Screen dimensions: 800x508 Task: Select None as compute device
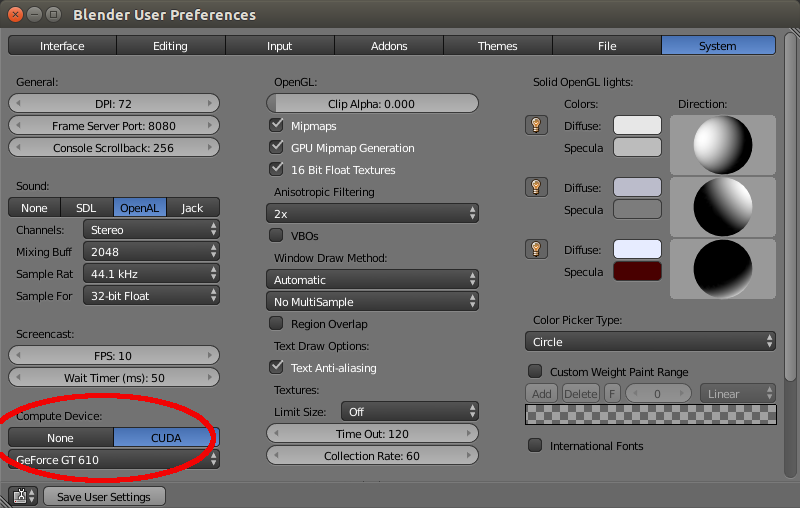click(x=60, y=438)
